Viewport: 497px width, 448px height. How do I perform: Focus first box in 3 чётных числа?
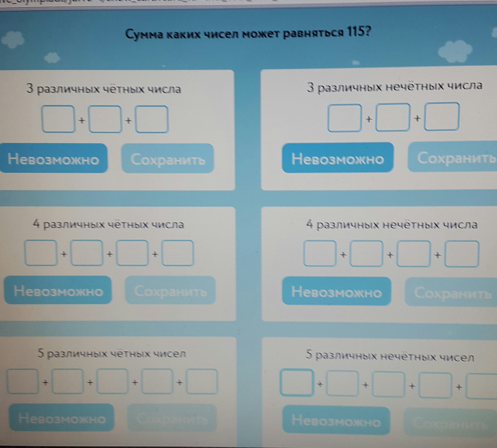click(58, 119)
